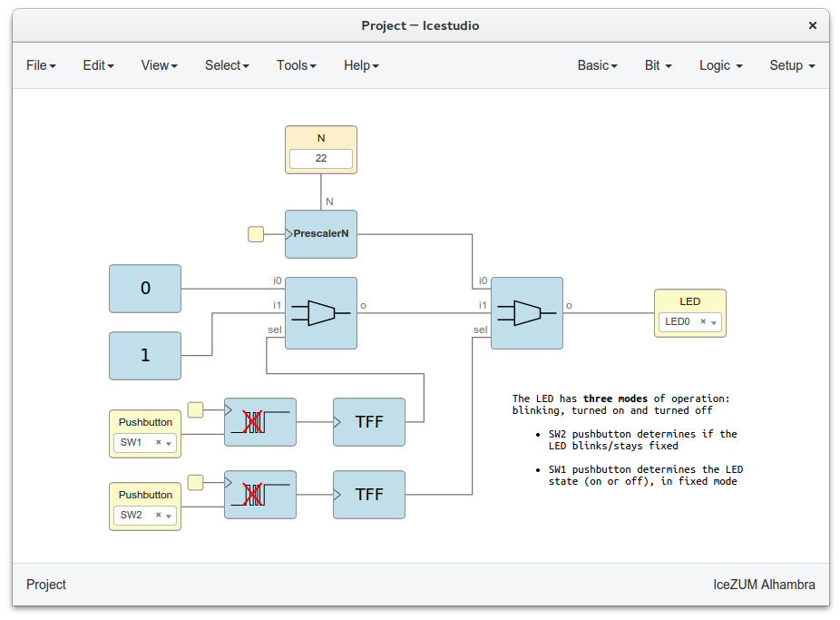Open the File menu

coord(41,65)
